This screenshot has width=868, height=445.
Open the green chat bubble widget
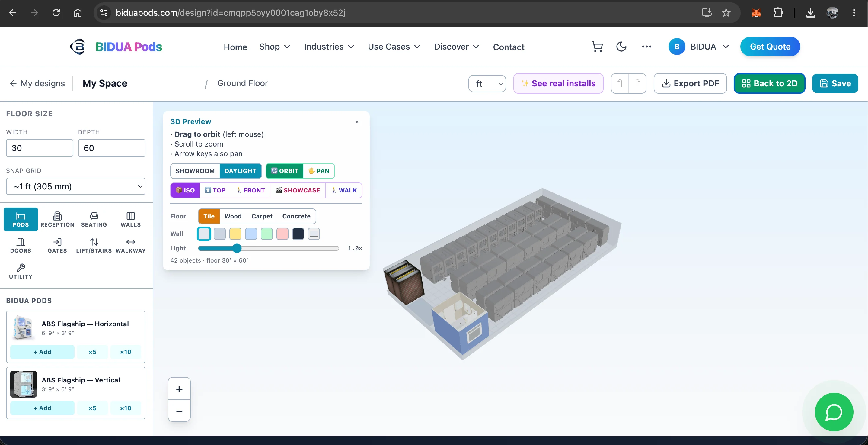click(834, 411)
